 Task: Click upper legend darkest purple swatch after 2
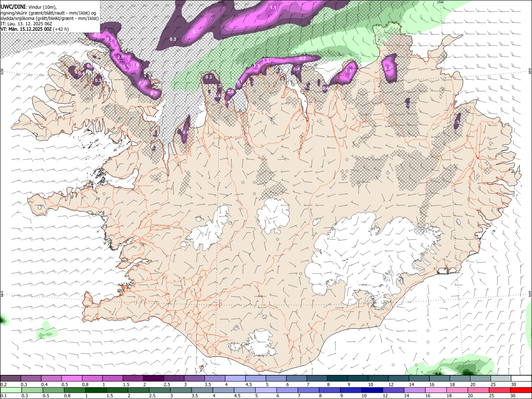(x=153, y=378)
